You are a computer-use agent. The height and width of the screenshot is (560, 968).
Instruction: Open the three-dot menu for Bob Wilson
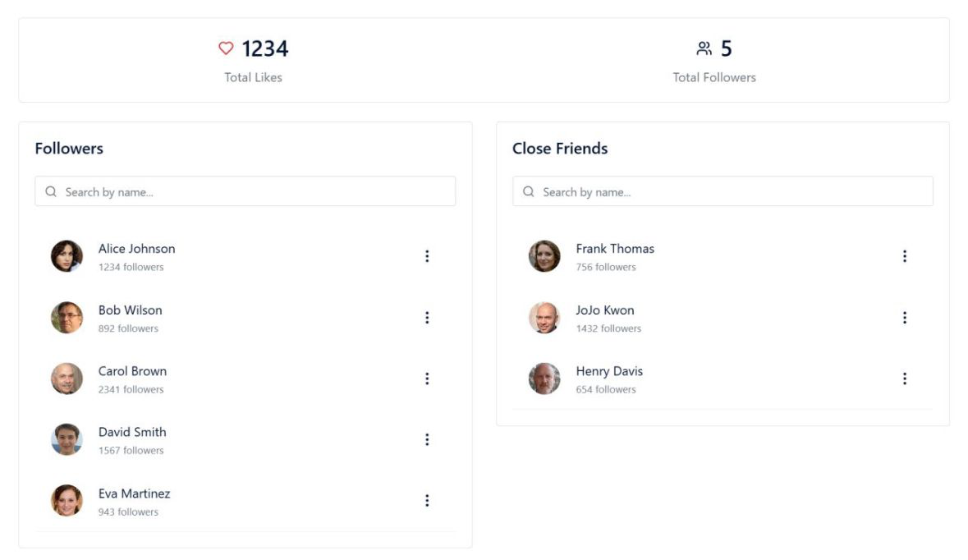(427, 317)
